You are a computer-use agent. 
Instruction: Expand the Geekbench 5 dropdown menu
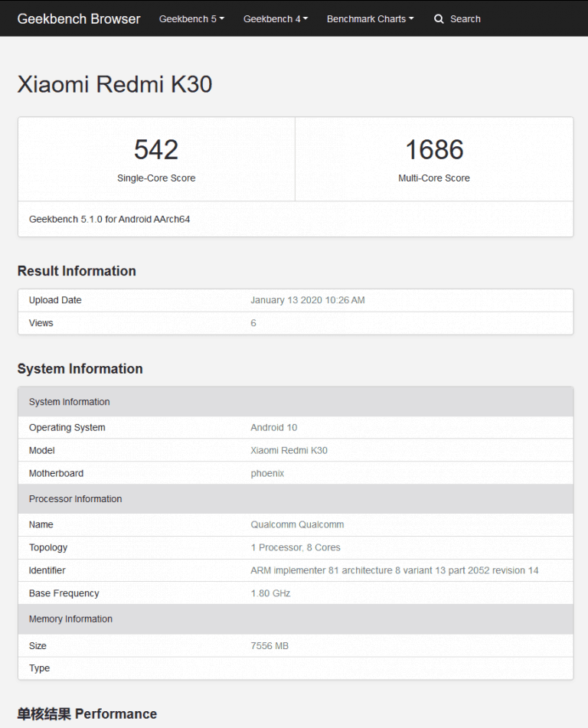[191, 19]
